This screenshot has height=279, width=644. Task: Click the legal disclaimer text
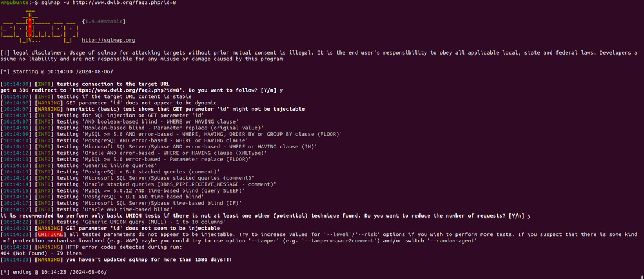point(320,56)
